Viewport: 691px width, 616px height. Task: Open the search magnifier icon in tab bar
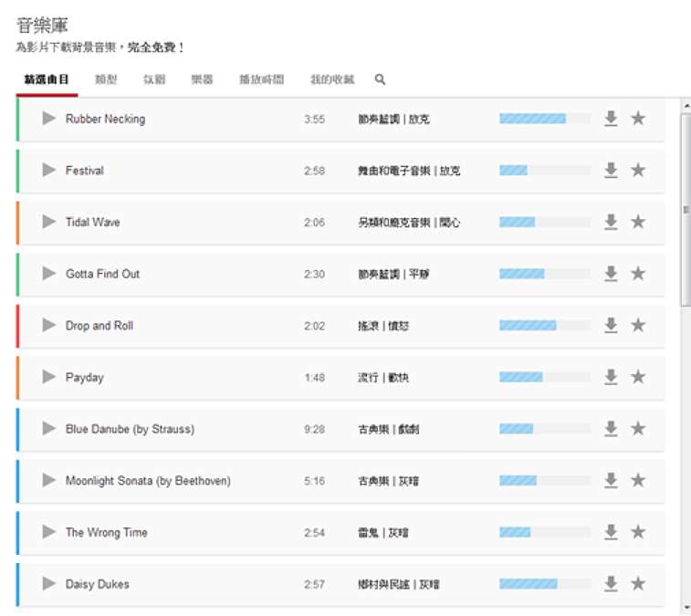coord(380,80)
